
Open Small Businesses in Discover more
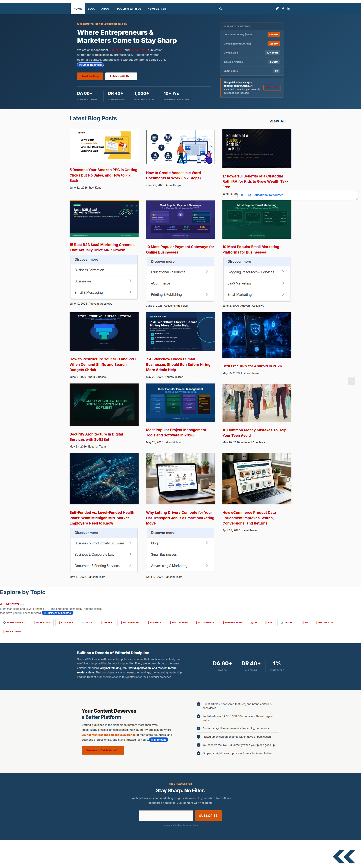tap(180, 554)
